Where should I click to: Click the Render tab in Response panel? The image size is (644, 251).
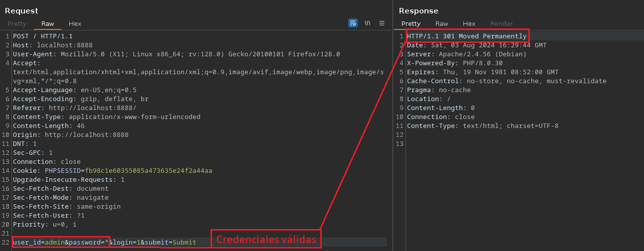pyautogui.click(x=501, y=23)
